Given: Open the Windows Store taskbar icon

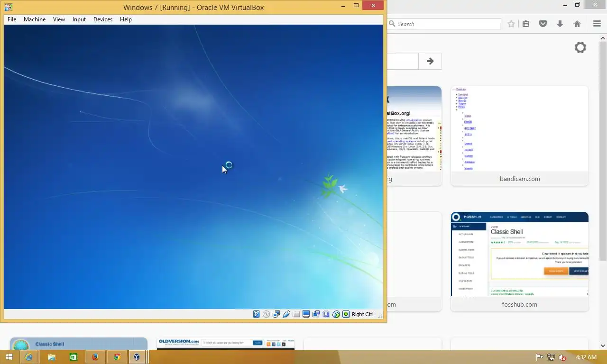Looking at the screenshot, I should click(x=74, y=357).
